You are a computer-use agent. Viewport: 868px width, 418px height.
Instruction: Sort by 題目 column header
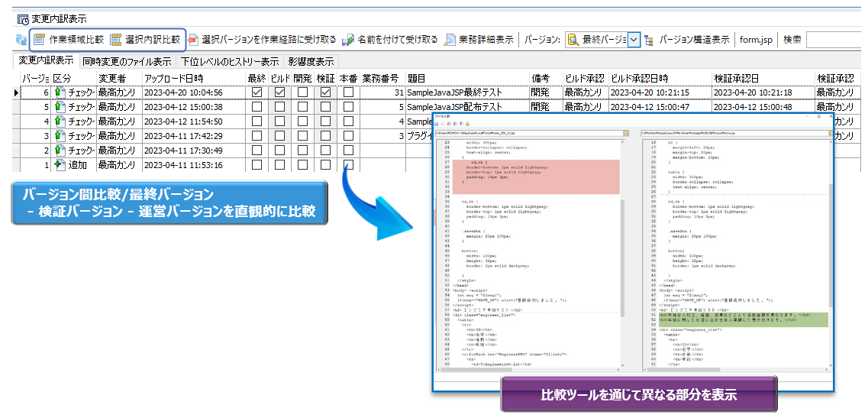(467, 78)
